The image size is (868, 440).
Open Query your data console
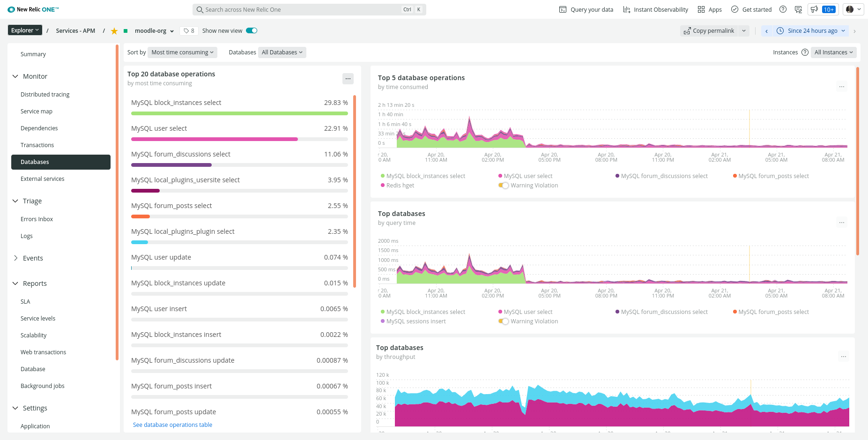586,9
